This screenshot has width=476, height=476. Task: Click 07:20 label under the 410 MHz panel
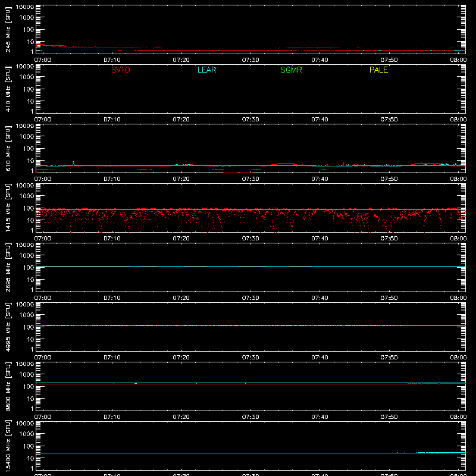coord(181,120)
